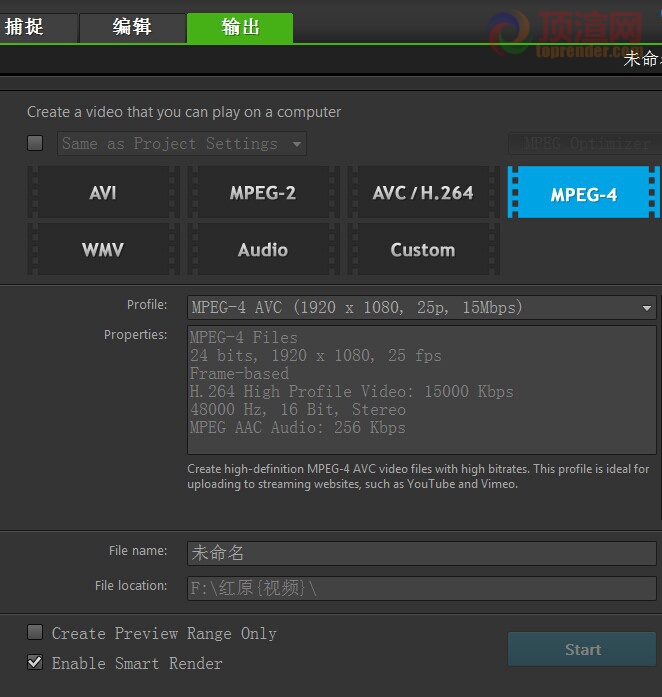Choose the WMV output format

click(103, 249)
